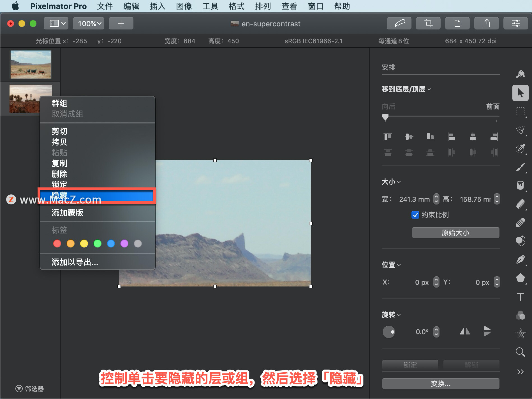Select the Effects sparkle tool
The height and width of the screenshot is (399, 532).
coord(520,334)
